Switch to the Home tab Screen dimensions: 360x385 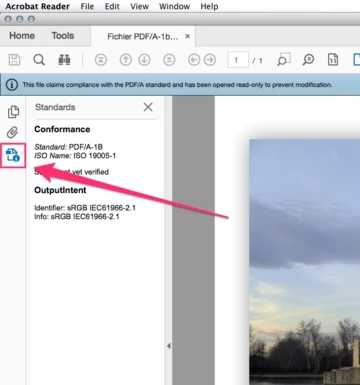22,36
